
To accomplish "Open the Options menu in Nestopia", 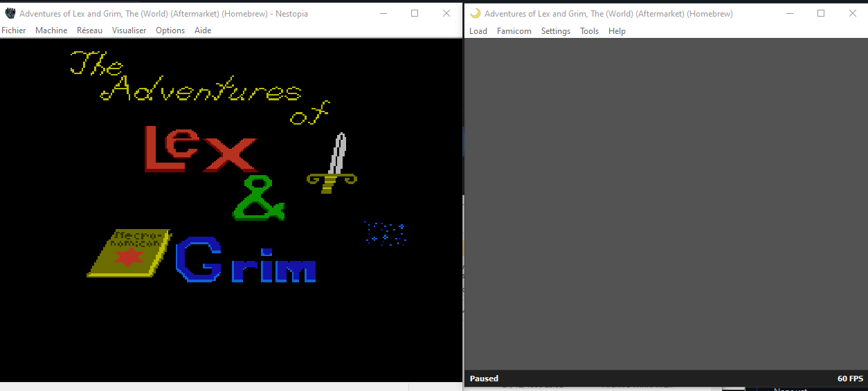I will pos(170,30).
